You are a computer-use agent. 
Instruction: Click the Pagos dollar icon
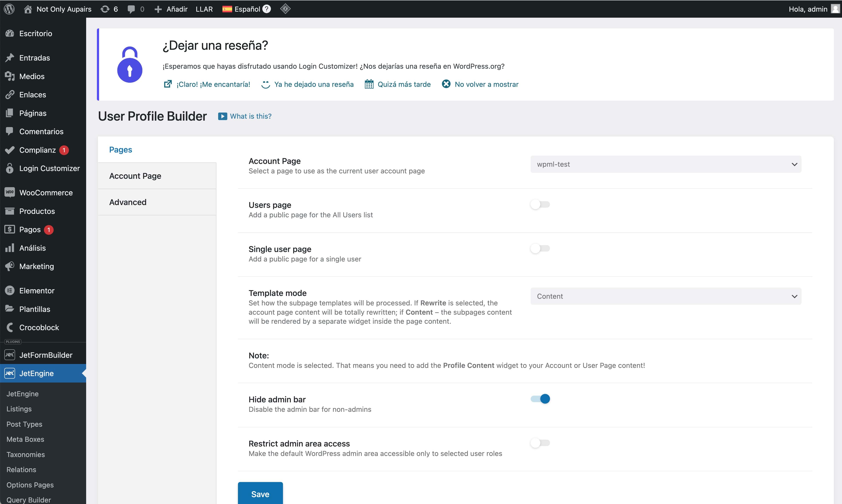point(10,229)
